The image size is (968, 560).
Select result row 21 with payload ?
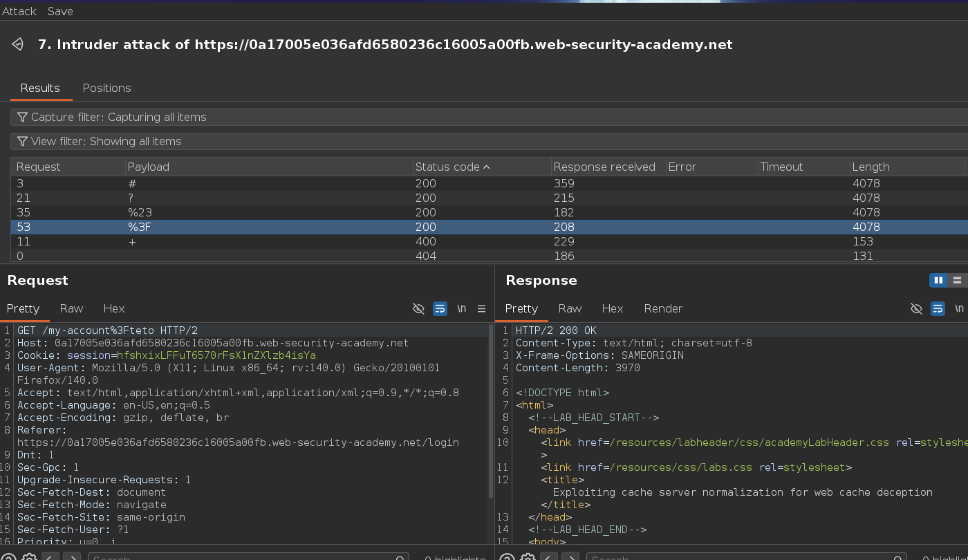click(x=489, y=198)
